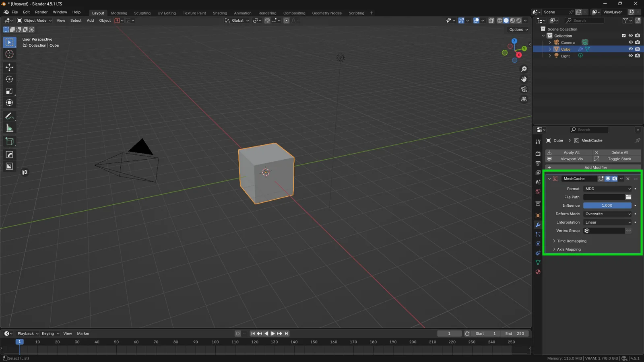Open Interpolation Linear dropdown
Viewport: 644px width, 362px height.
[x=608, y=222]
